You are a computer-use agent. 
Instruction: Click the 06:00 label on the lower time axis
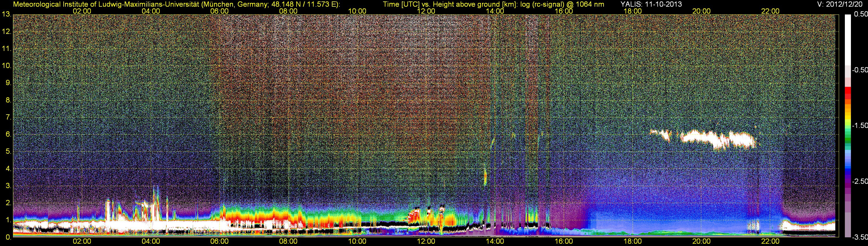(x=219, y=242)
